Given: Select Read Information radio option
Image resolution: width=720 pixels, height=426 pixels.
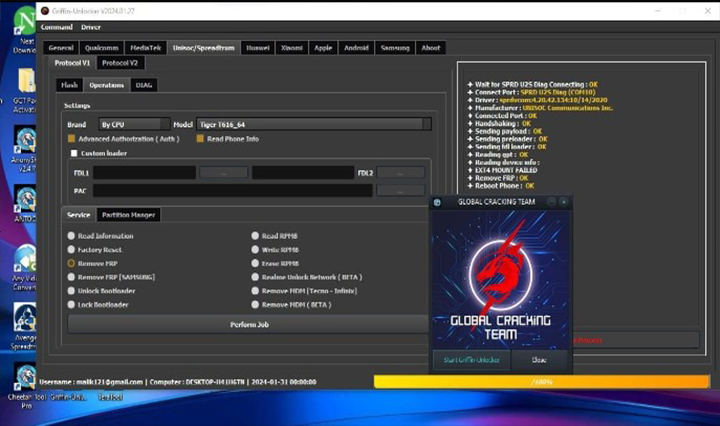Looking at the screenshot, I should coord(71,235).
